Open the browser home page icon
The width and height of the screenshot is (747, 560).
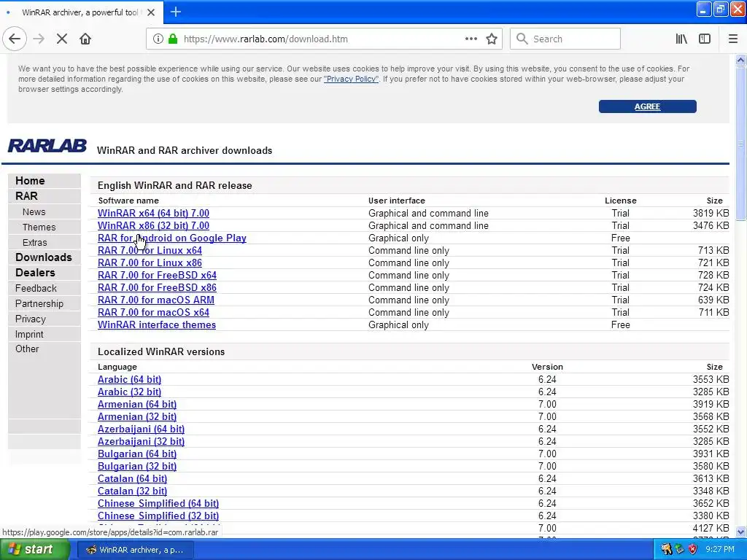(x=85, y=39)
